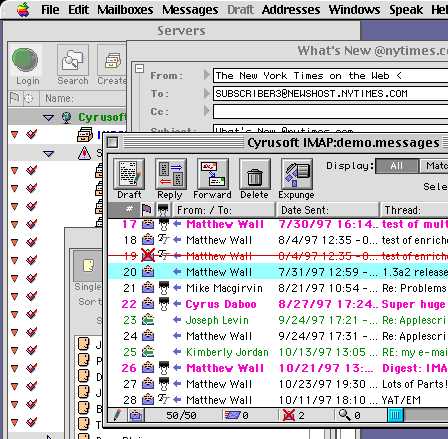Click the Delete trash can icon
The height and width of the screenshot is (439, 448).
click(255, 174)
